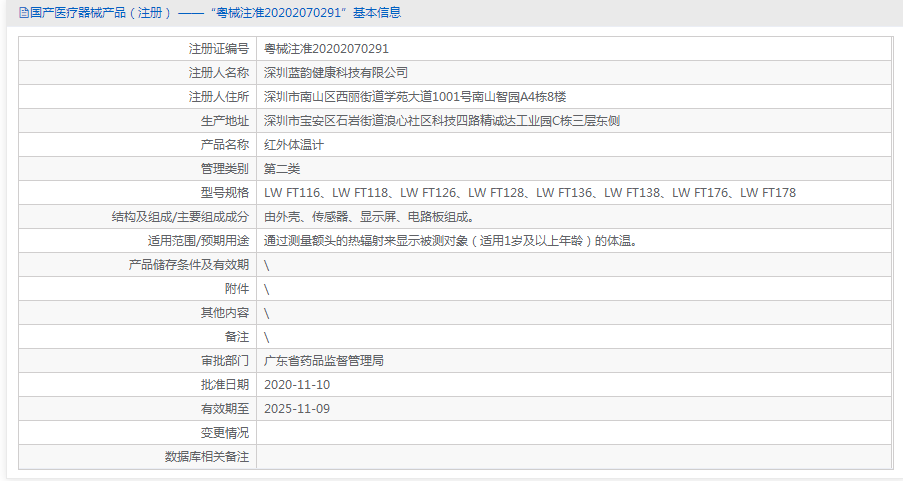Click the 产品储存条件及有效期 label
Viewport: 903px width, 481px height.
click(189, 265)
